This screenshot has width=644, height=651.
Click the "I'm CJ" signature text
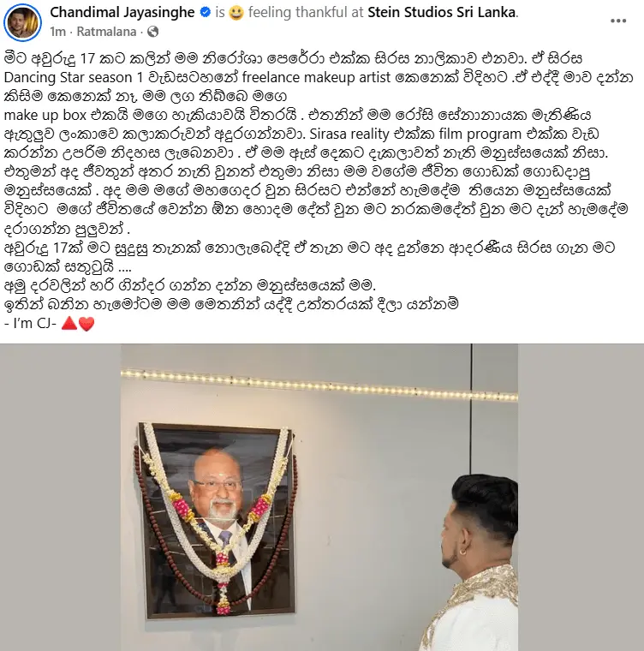pos(30,323)
